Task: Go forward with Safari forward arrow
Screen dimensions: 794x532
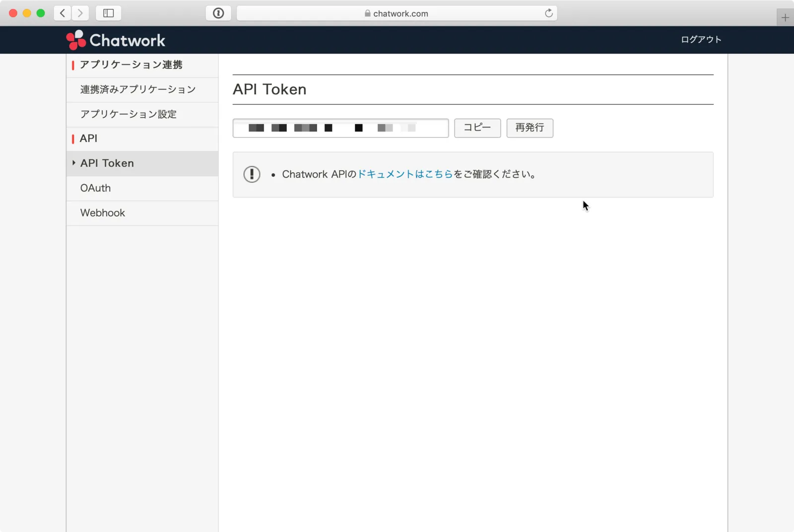Action: click(80, 13)
